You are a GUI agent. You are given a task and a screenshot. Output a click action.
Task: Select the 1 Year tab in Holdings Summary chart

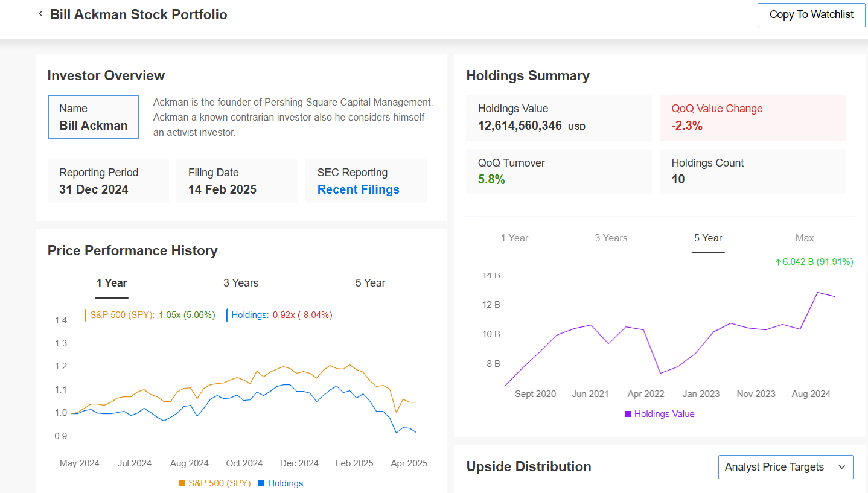(x=514, y=238)
